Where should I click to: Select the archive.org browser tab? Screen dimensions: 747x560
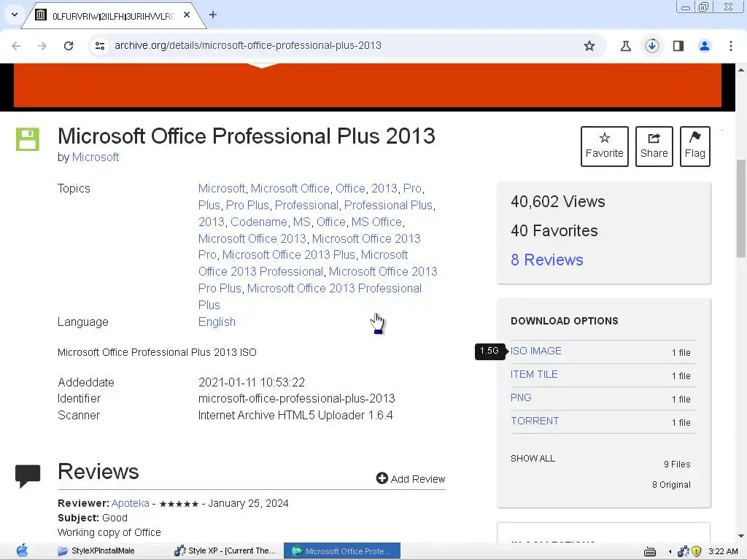pos(113,16)
